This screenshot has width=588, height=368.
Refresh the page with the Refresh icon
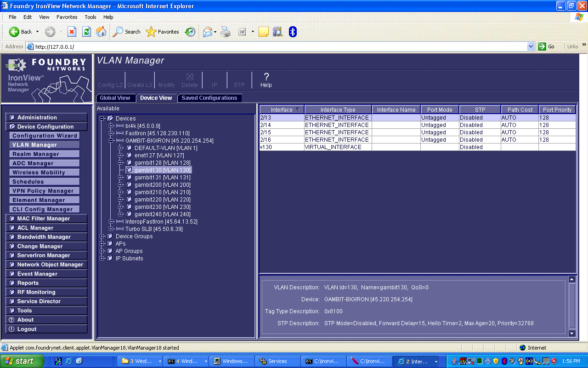(86, 32)
